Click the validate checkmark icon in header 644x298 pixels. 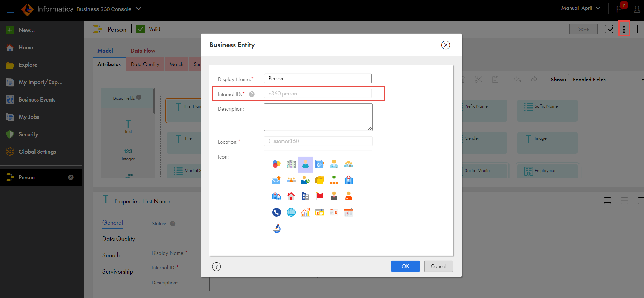[609, 29]
